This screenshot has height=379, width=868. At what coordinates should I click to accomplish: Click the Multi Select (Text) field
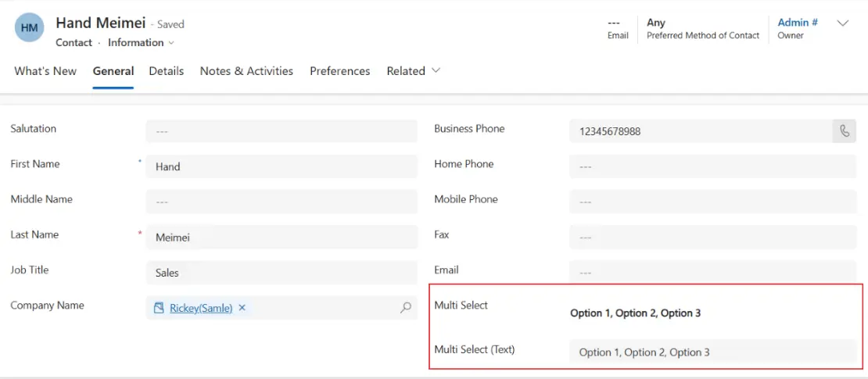tap(713, 352)
